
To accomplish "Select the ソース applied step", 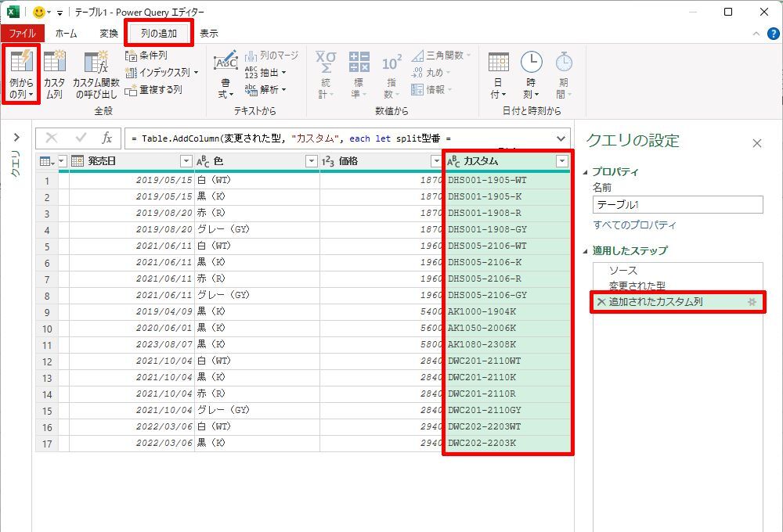I will click(x=622, y=270).
